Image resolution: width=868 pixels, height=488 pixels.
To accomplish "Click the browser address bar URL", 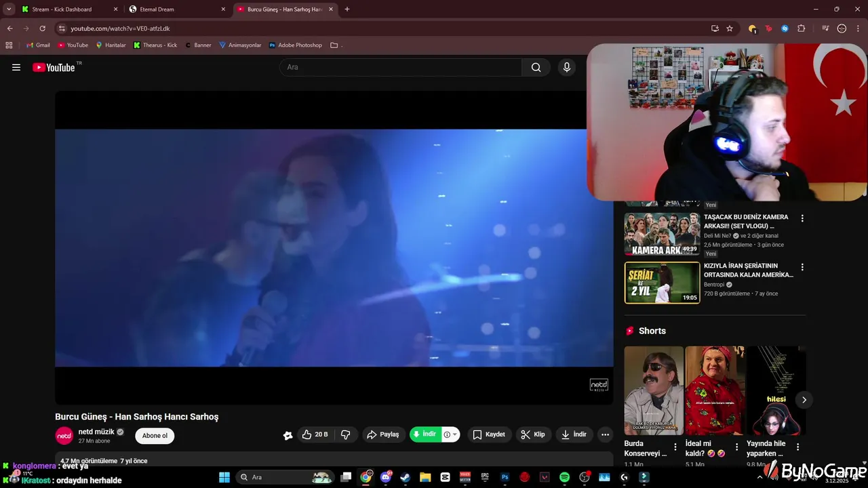I will pos(120,28).
